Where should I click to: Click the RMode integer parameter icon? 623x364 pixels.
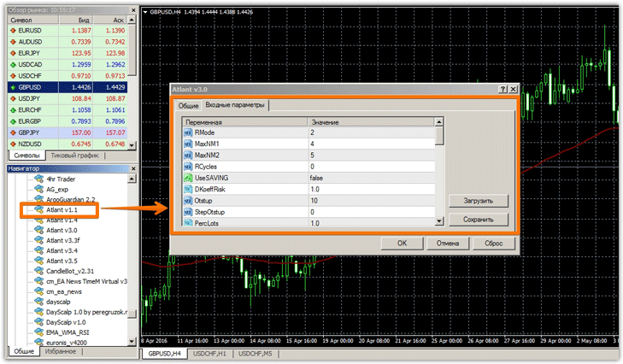(187, 132)
